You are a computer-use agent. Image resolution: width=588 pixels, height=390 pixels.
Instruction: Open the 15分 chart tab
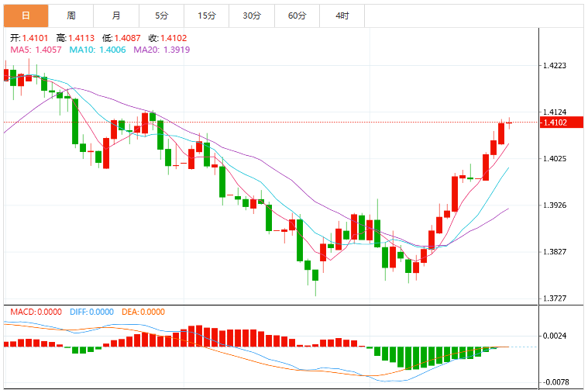[207, 16]
